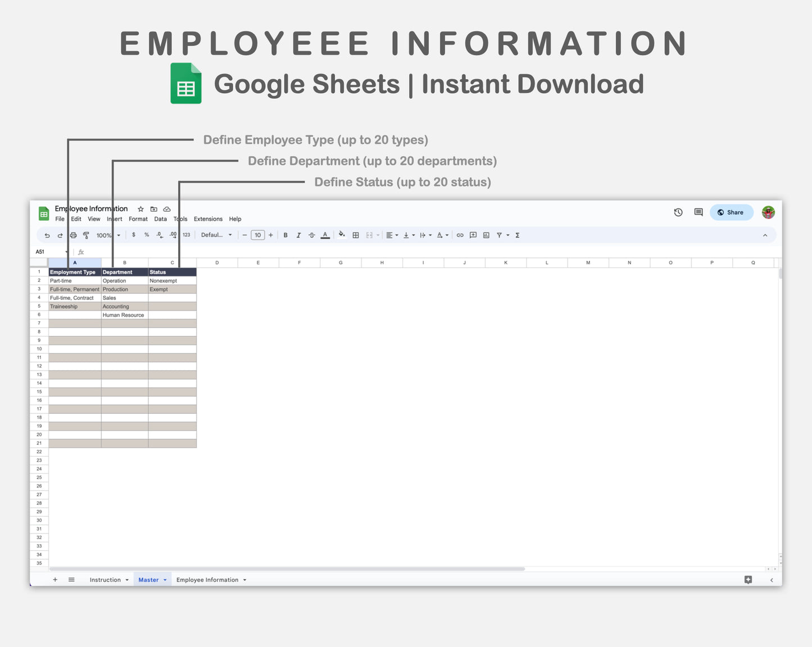
Task: Open the Format menu
Action: click(x=138, y=219)
